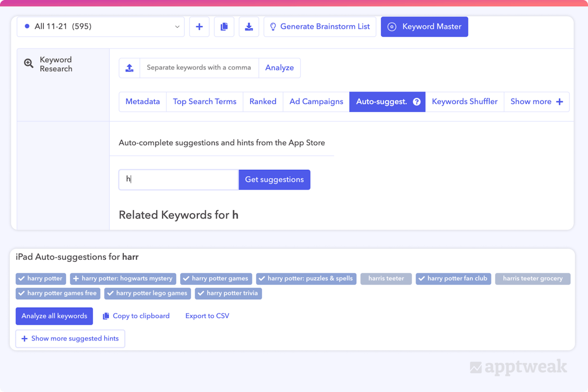Deselect the harry potter games keyword chip
Image resolution: width=588 pixels, height=392 pixels.
click(216, 279)
